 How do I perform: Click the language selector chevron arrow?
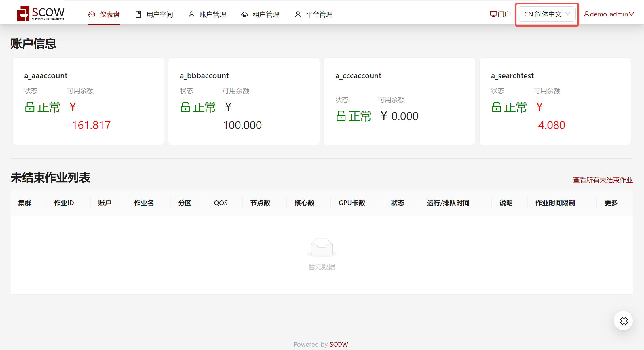[x=568, y=14]
